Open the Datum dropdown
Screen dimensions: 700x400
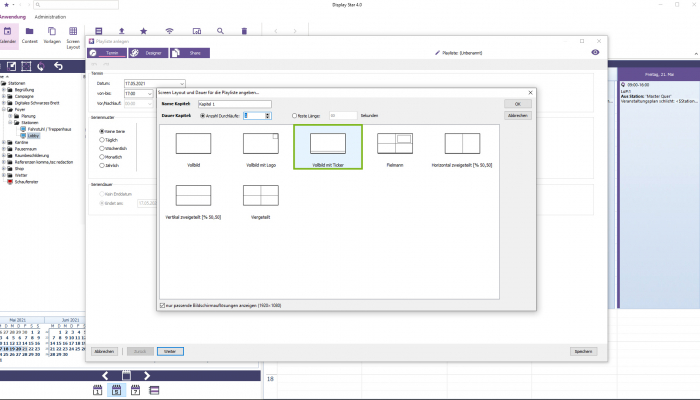pos(180,83)
